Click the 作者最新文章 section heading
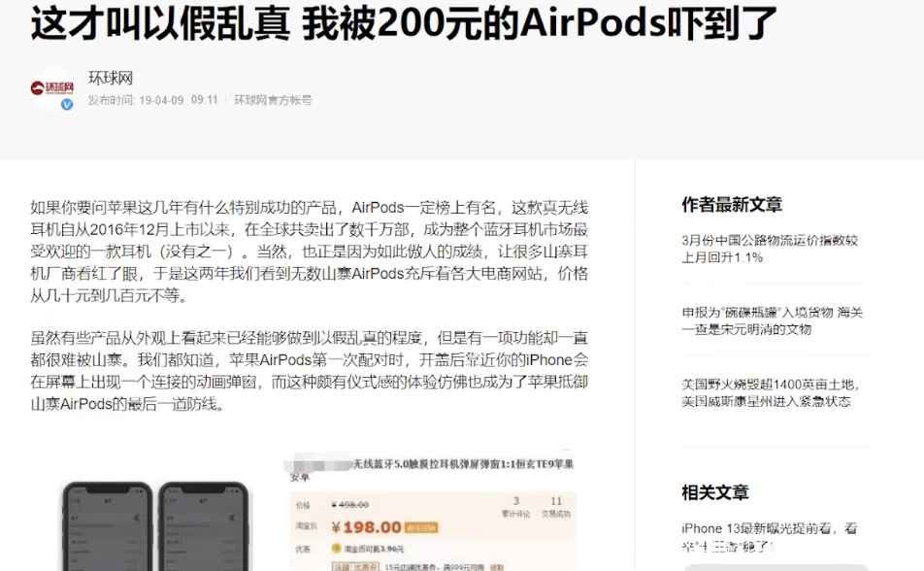The width and height of the screenshot is (924, 571). pyautogui.click(x=732, y=205)
